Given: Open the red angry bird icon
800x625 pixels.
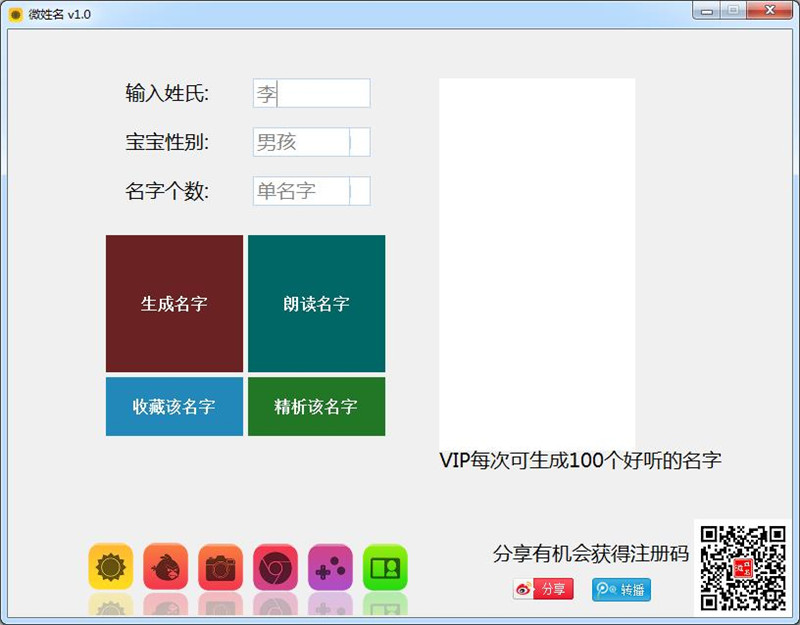Looking at the screenshot, I should (x=165, y=567).
